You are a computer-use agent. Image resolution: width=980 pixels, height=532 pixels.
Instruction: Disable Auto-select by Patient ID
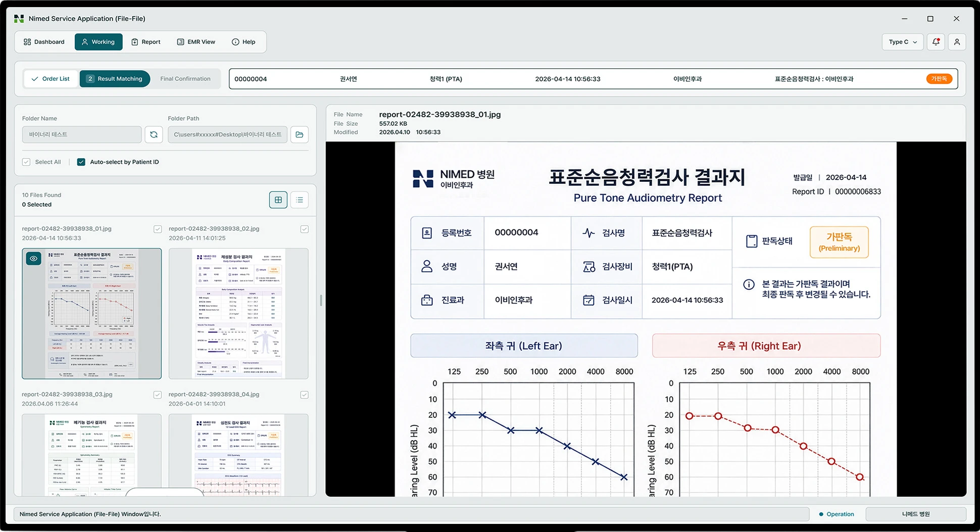tap(81, 162)
